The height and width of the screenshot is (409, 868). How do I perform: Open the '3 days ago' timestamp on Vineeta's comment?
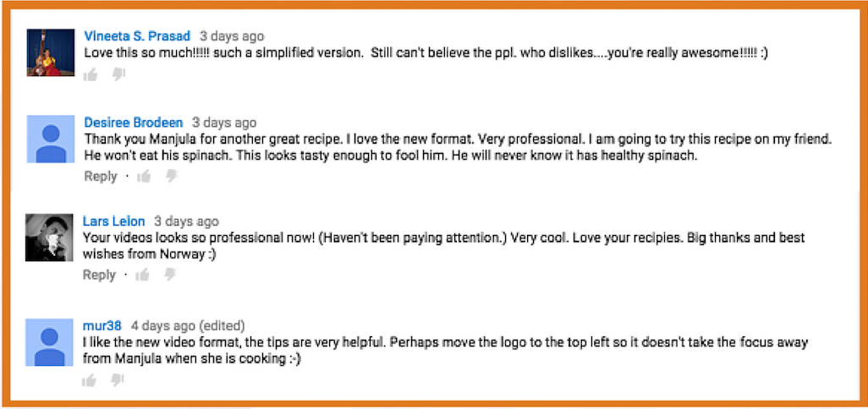click(x=232, y=36)
